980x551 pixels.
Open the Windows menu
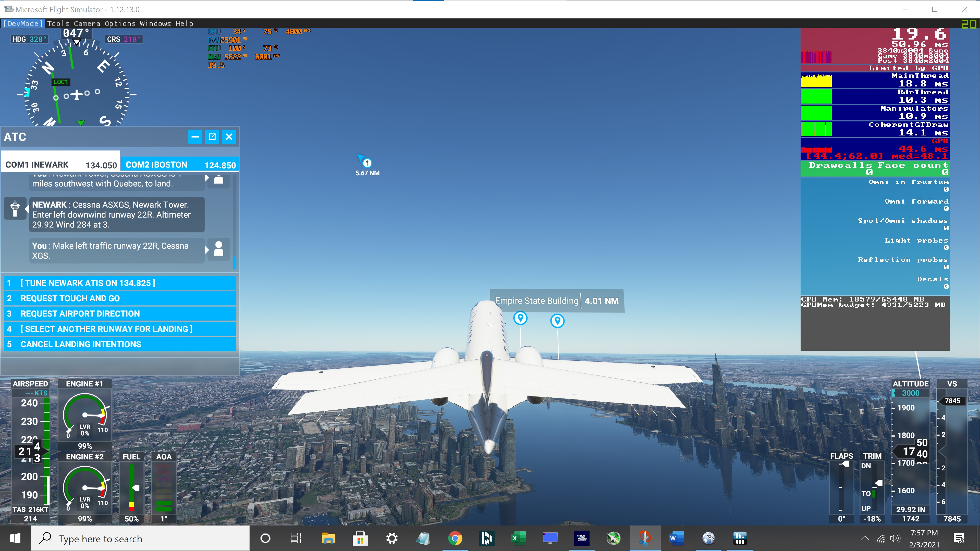155,23
